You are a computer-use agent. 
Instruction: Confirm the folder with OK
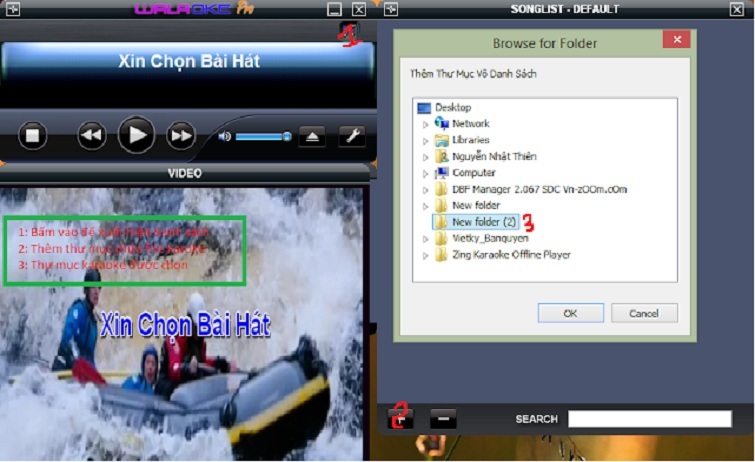pos(571,313)
